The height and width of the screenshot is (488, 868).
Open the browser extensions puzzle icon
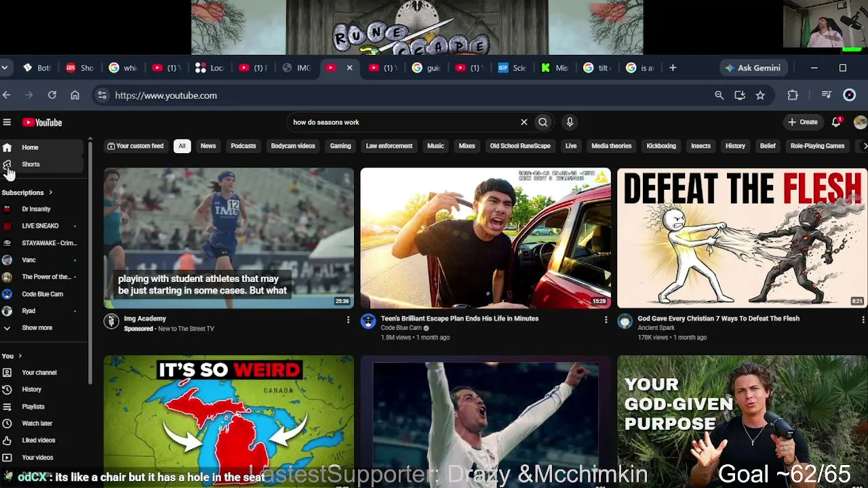pyautogui.click(x=793, y=96)
